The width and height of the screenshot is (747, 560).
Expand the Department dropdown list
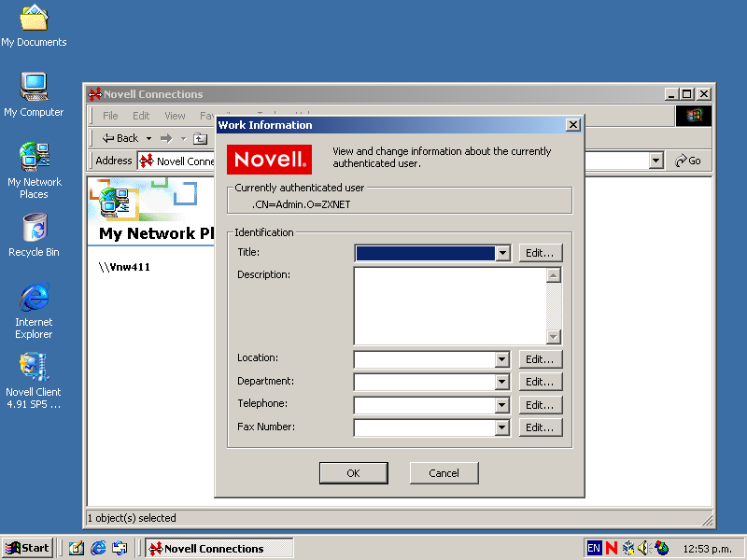pos(502,382)
